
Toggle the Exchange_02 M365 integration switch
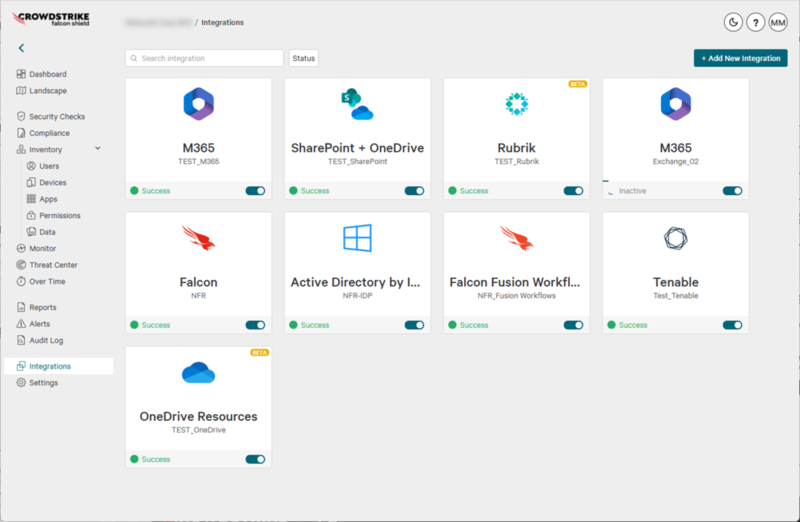coord(733,191)
